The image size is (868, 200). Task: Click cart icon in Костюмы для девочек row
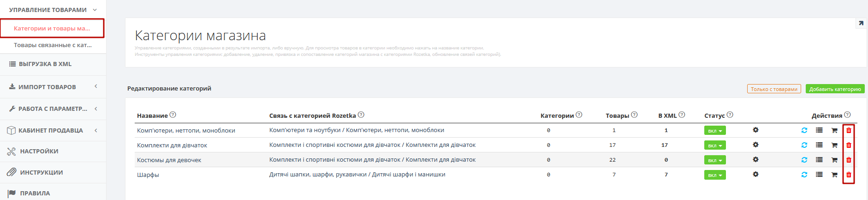click(x=834, y=160)
